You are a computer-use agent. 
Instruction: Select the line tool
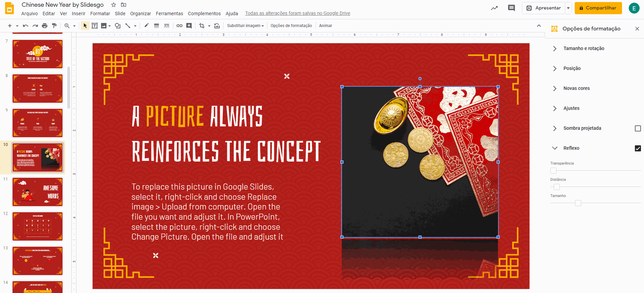point(128,26)
